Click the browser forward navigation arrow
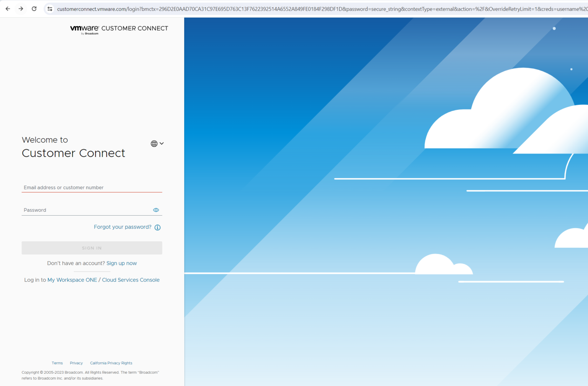Viewport: 588px width, 386px height. coord(21,8)
